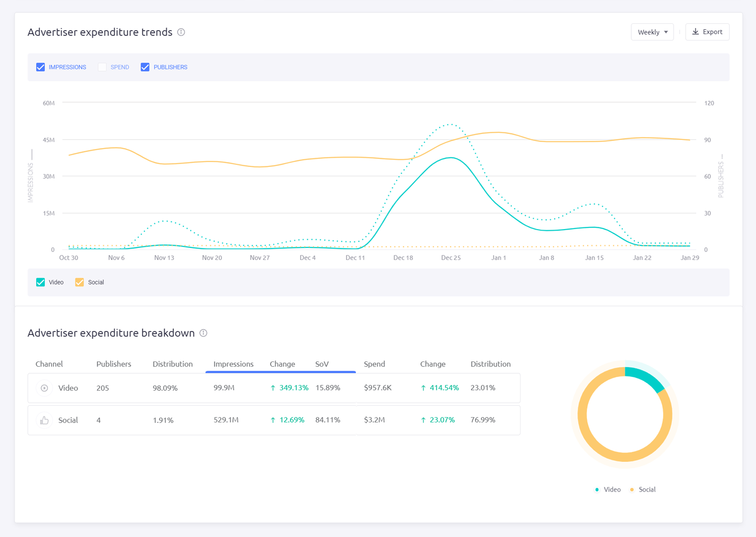Click the thumbs-up icon beside the Social channel
This screenshot has height=537, width=756.
(x=44, y=420)
